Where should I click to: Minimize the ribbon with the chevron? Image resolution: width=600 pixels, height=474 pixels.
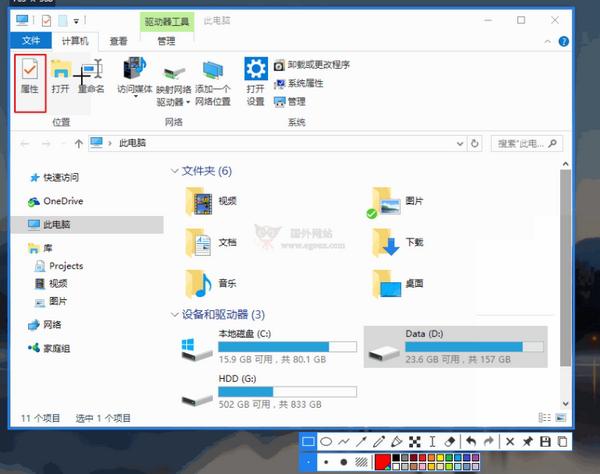tap(548, 41)
